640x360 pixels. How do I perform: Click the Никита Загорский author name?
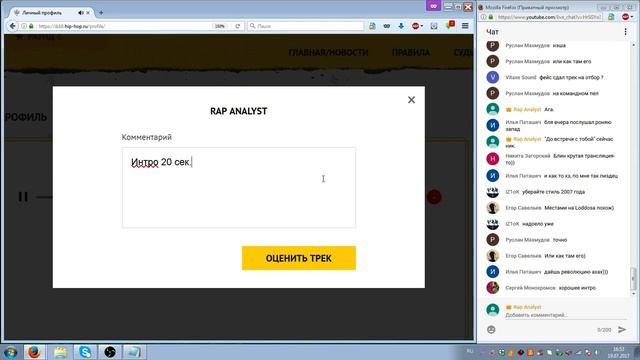coord(528,156)
